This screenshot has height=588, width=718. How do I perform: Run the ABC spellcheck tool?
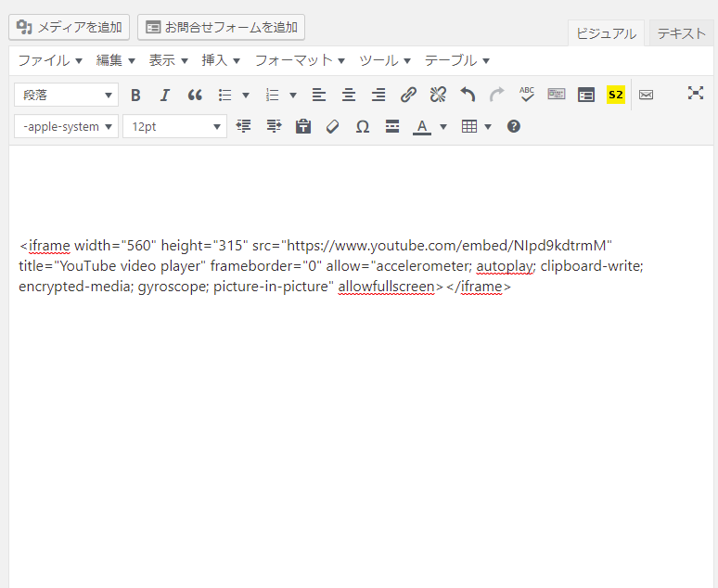(527, 95)
